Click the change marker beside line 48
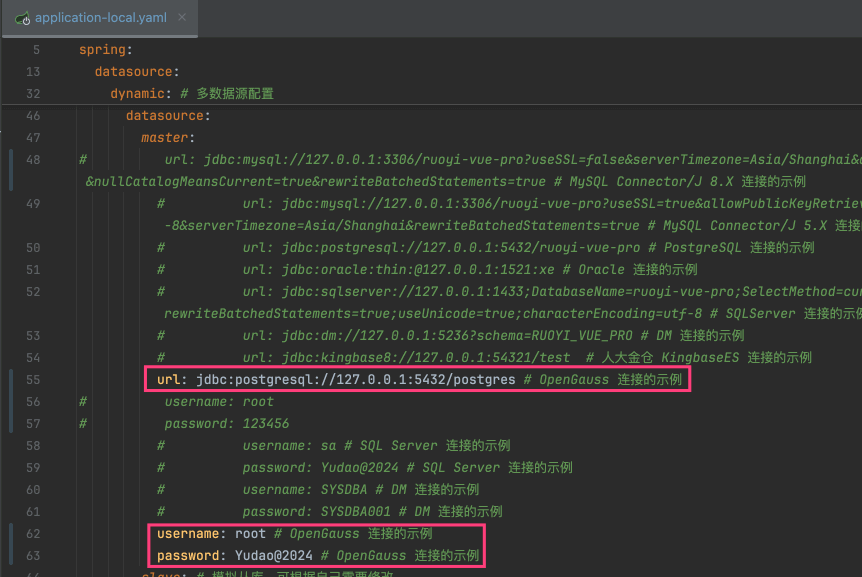 point(11,159)
